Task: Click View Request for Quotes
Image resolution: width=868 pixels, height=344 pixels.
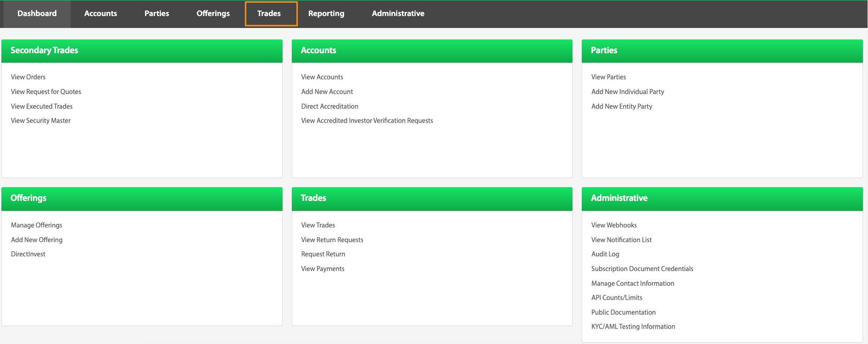Action: pos(46,92)
